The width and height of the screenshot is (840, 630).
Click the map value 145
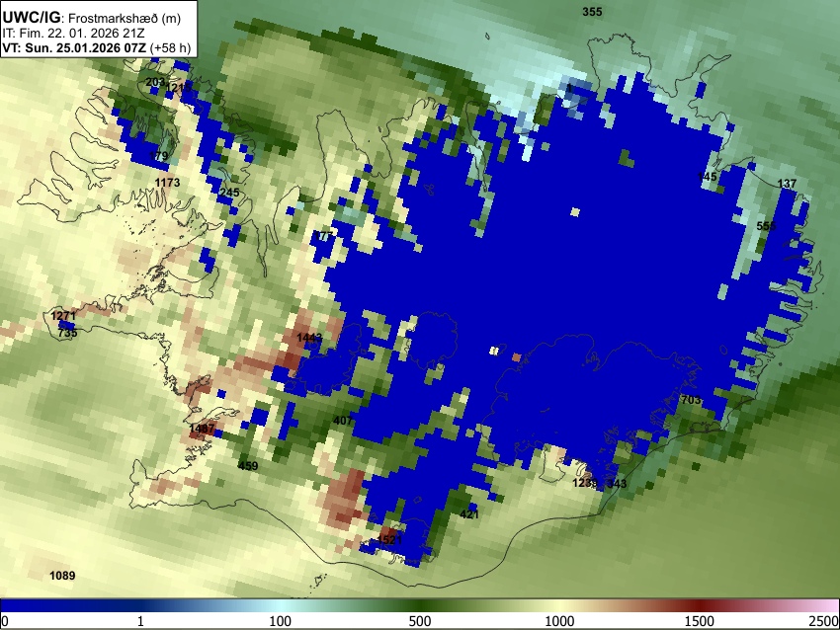coord(708,177)
